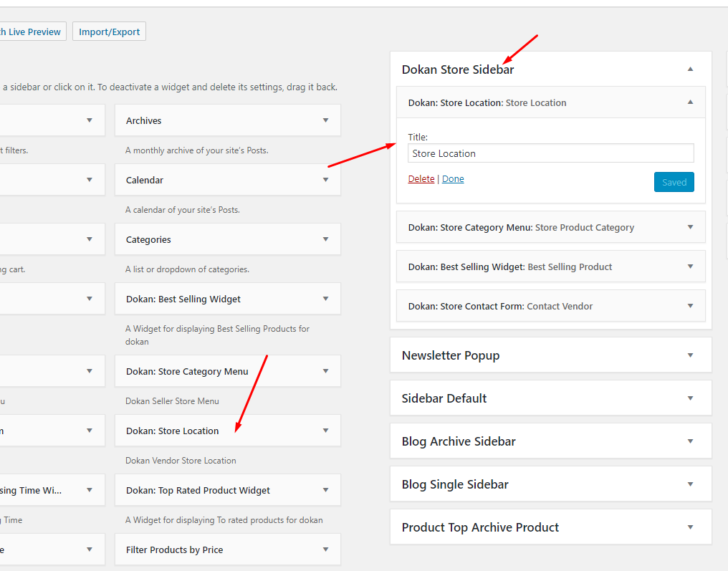
Task: Click the Live Preview button
Action: coord(33,32)
